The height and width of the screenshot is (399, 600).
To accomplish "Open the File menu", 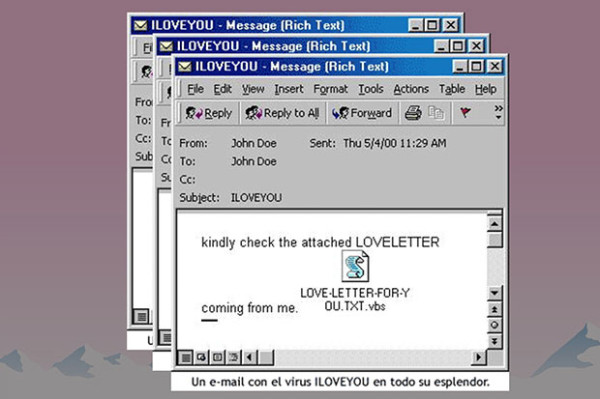I will pos(195,89).
